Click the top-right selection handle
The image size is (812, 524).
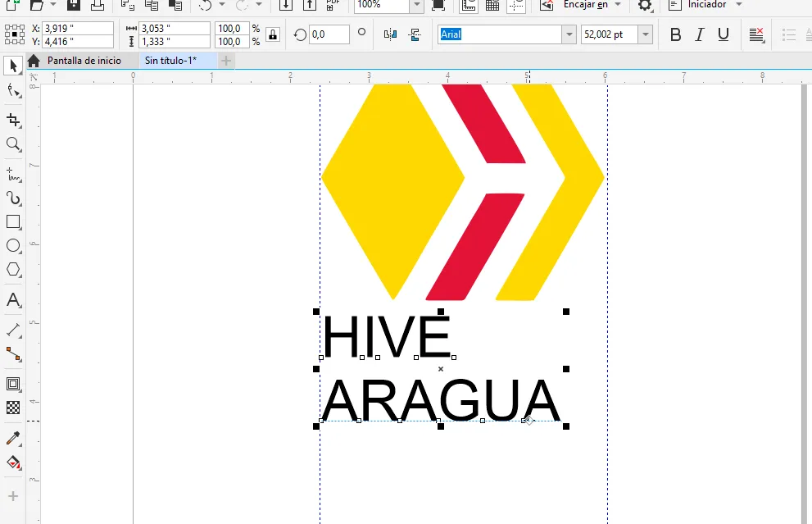pyautogui.click(x=566, y=312)
